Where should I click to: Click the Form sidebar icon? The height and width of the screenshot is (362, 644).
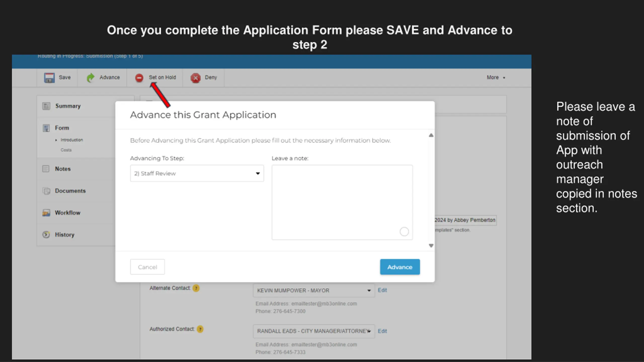46,128
